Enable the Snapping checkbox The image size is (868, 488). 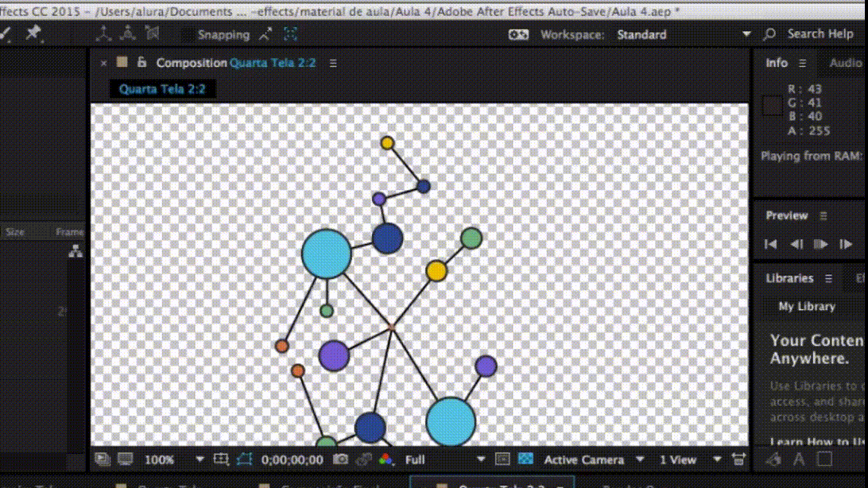(x=188, y=34)
